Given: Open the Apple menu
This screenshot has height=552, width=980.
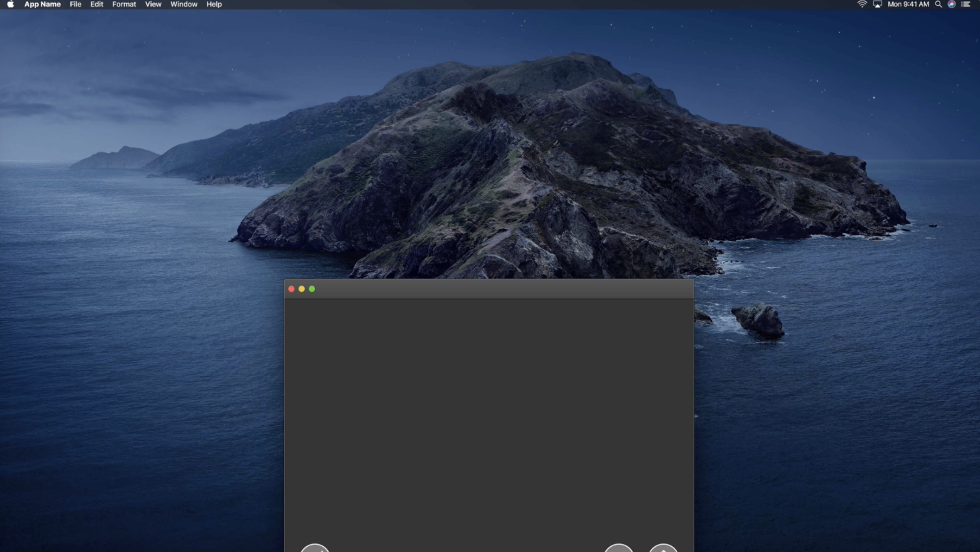Looking at the screenshot, I should tap(10, 4).
